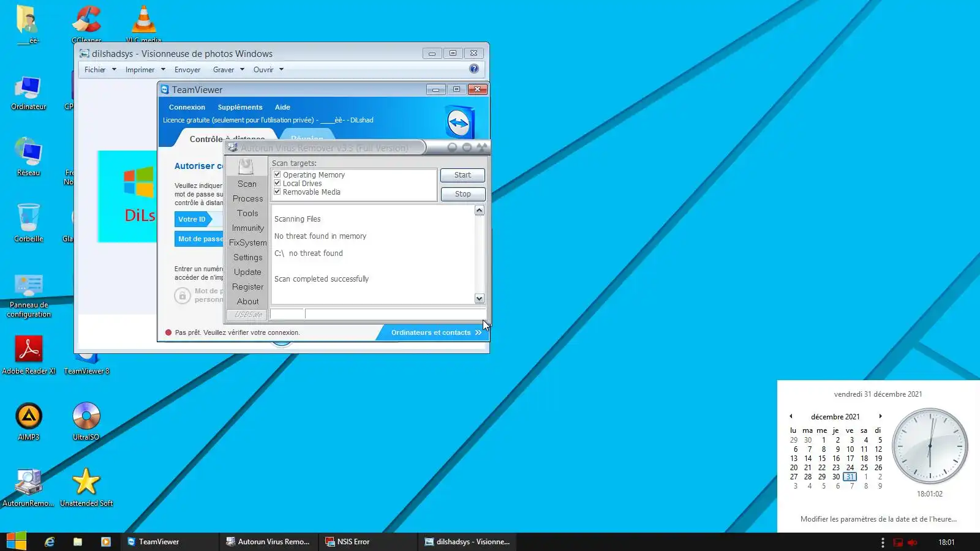Open Register in the Autorun Virus Remover sidebar
Image resolution: width=980 pixels, height=551 pixels.
pos(247,287)
